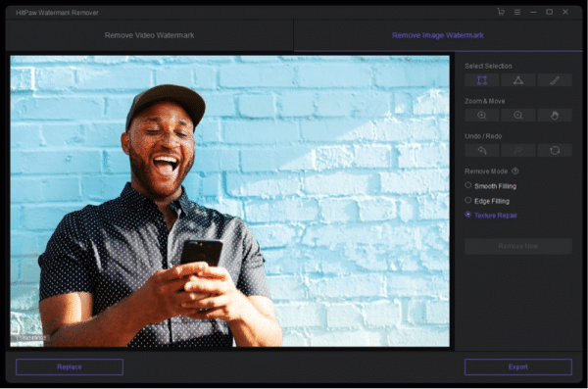This screenshot has width=588, height=389.
Task: Click the Replace button
Action: [x=70, y=366]
